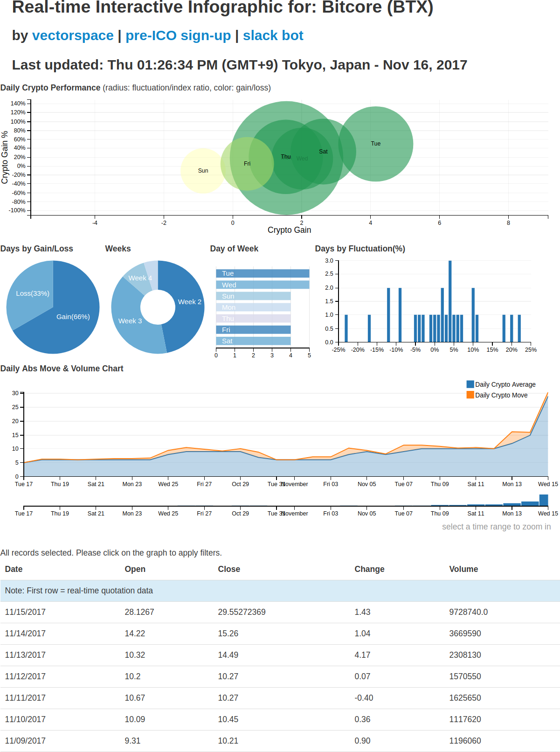Click the Wed 15 volume bar in range chart
560x752 pixels.
[x=544, y=500]
